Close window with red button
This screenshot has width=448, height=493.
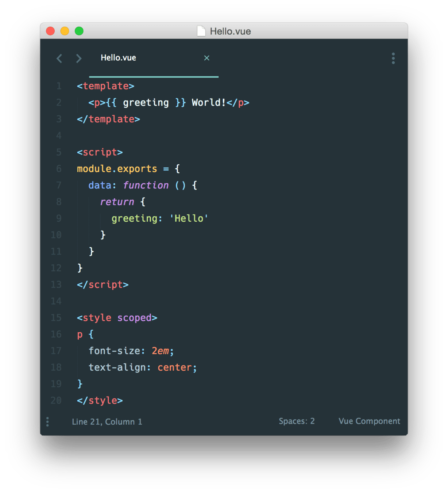point(50,31)
